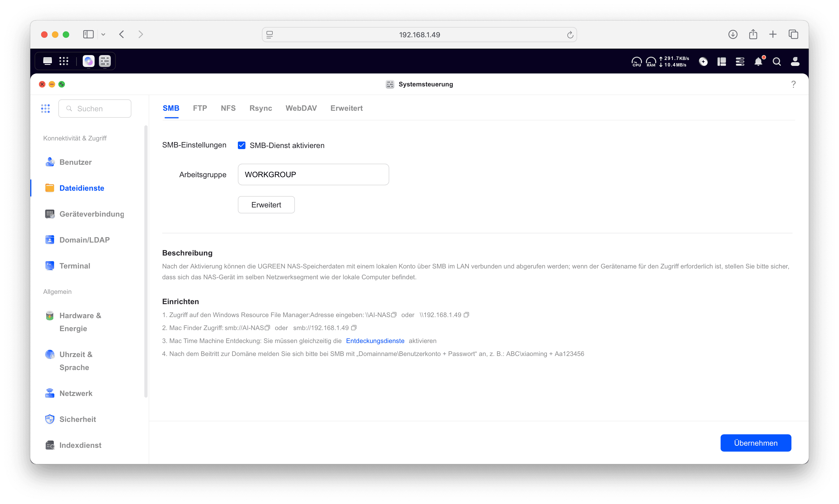
Task: Click the Arbeitsgruppe WORKGROUP input field
Action: point(313,174)
